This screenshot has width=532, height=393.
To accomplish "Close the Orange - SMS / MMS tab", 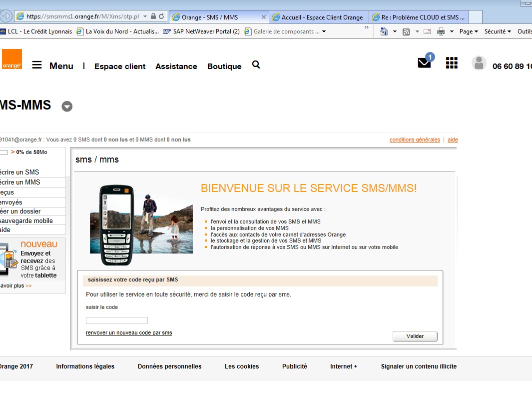I will pos(264,17).
